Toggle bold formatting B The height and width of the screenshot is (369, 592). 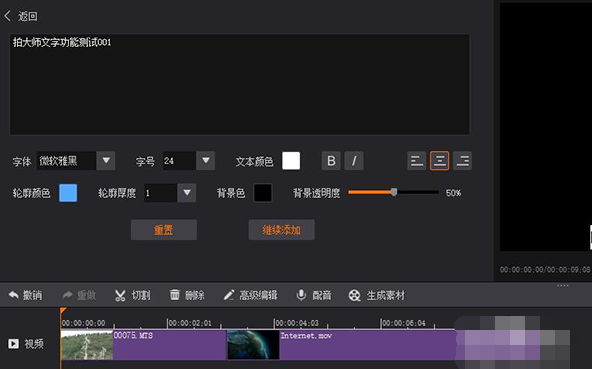[331, 161]
